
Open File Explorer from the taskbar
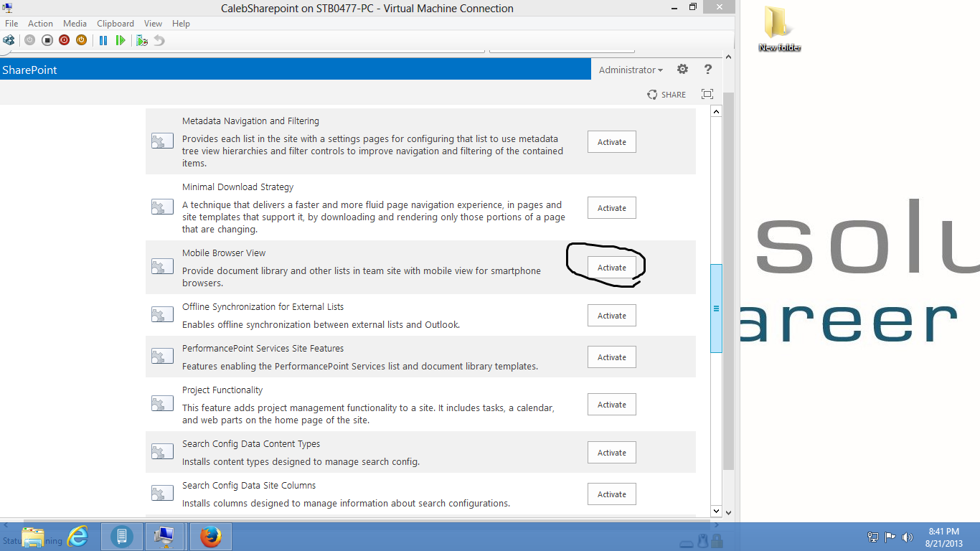pos(32,537)
